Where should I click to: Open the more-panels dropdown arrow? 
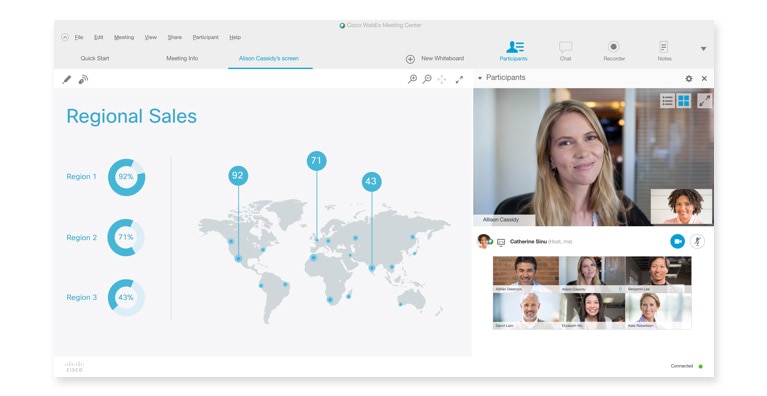click(x=703, y=49)
